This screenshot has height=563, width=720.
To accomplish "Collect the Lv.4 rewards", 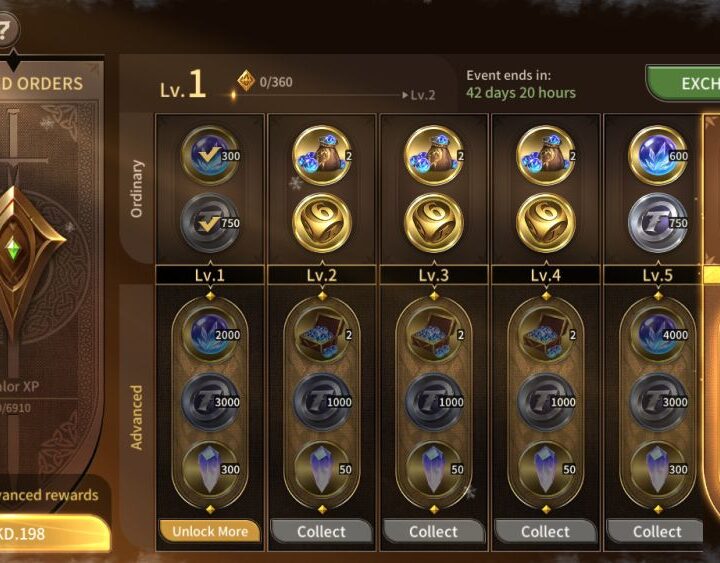I will click(x=546, y=531).
